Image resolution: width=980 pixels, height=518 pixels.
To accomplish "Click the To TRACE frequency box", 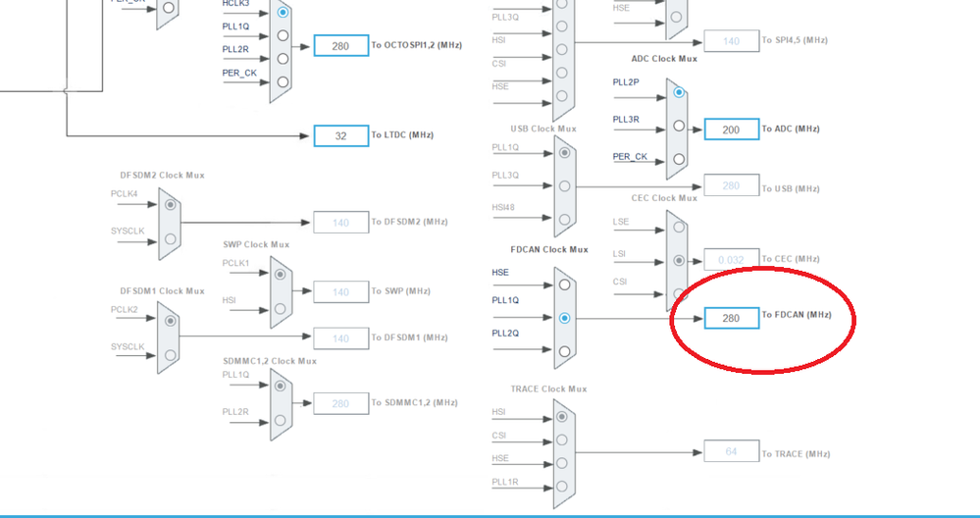I will coord(731,451).
